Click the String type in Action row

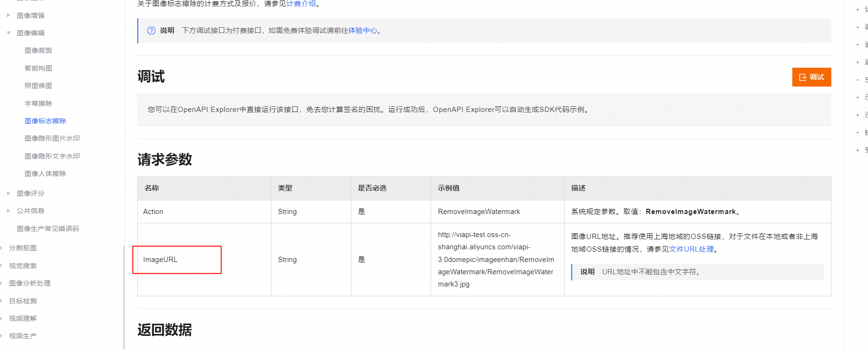pos(287,212)
